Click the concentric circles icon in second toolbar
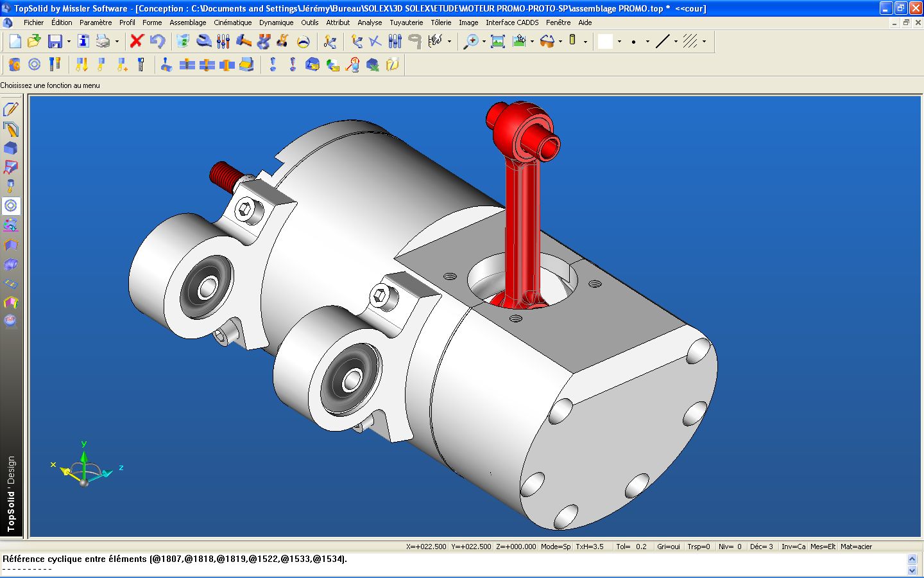The width and height of the screenshot is (924, 578). (x=35, y=64)
